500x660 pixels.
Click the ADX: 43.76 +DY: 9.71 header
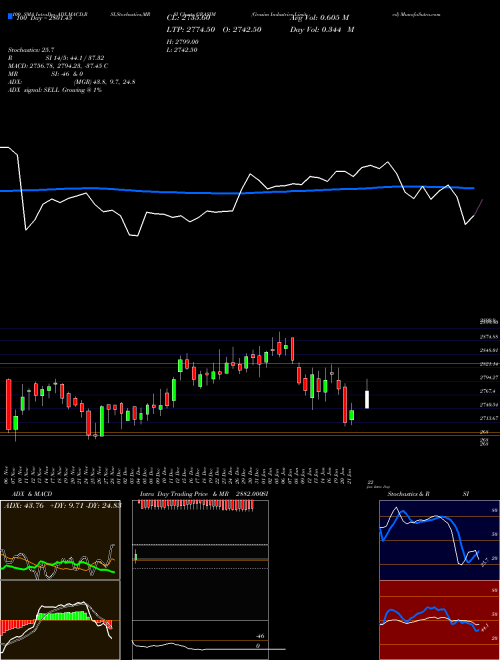pos(62,506)
